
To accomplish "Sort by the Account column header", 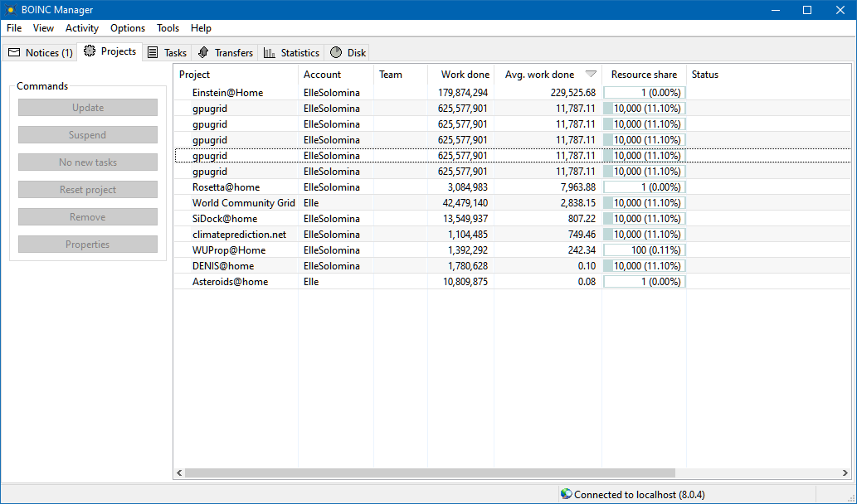I will coord(336,75).
